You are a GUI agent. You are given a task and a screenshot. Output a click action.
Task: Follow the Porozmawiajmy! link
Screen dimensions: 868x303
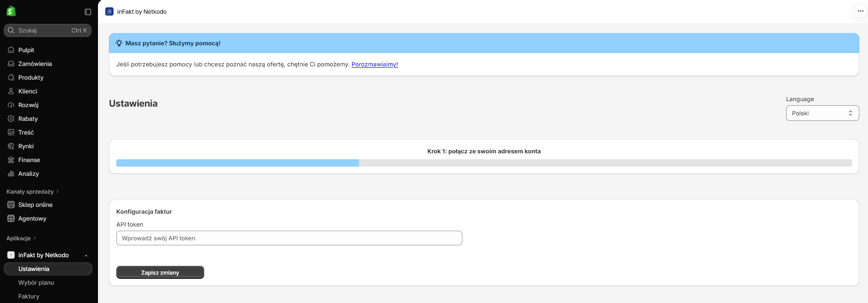374,64
